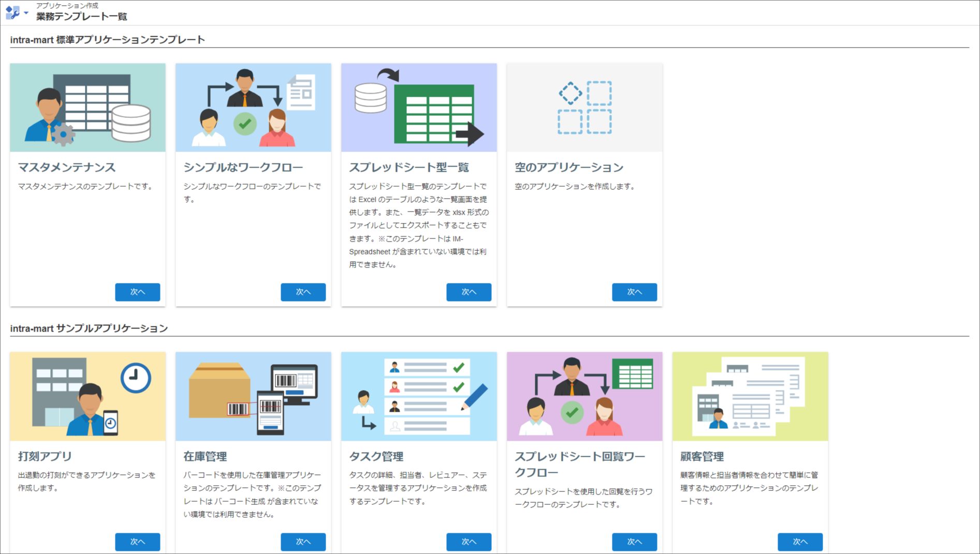The width and height of the screenshot is (980, 554).
Task: Select the 在庫管理 card title
Action: point(205,456)
